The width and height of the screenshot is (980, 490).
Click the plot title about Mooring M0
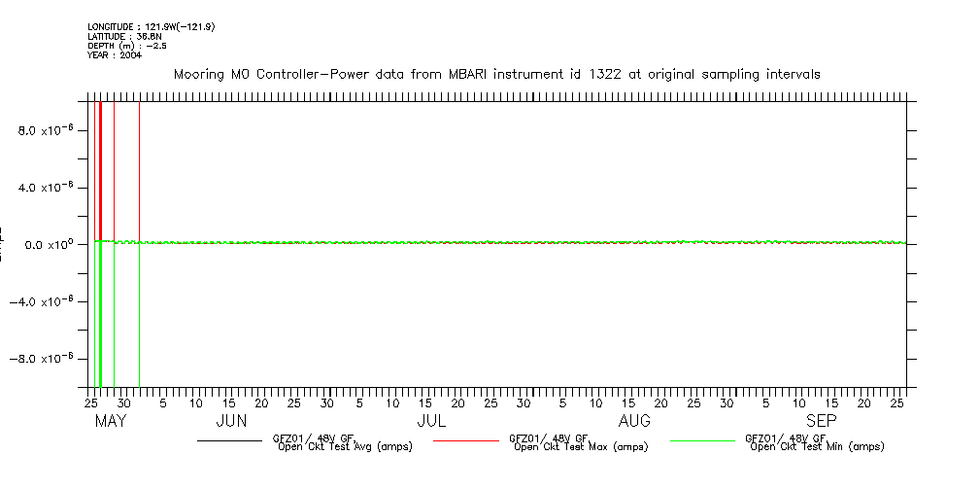tap(496, 74)
